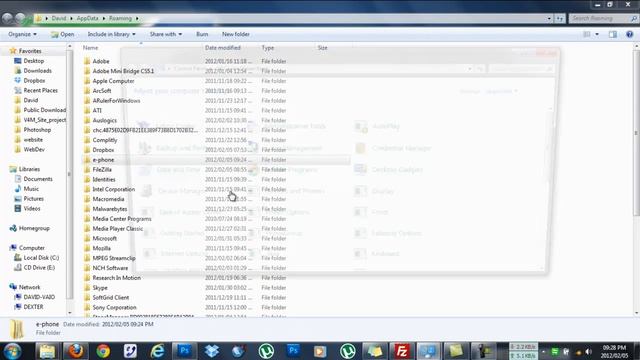
Task: Click the Explorer Back navigation button
Action: [x=7, y=18]
